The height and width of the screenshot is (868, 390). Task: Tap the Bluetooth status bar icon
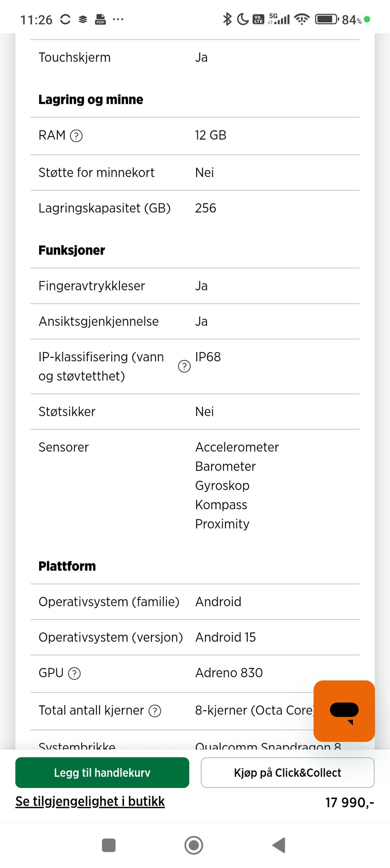(x=227, y=19)
